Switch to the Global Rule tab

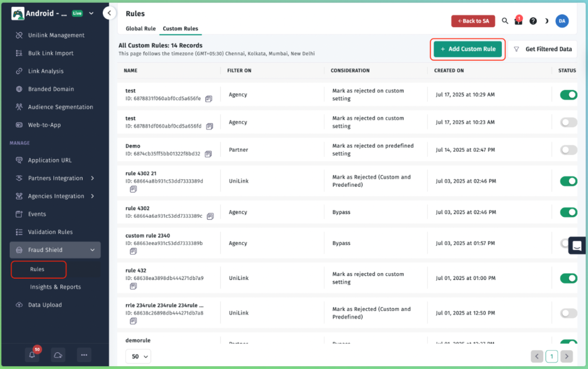140,28
